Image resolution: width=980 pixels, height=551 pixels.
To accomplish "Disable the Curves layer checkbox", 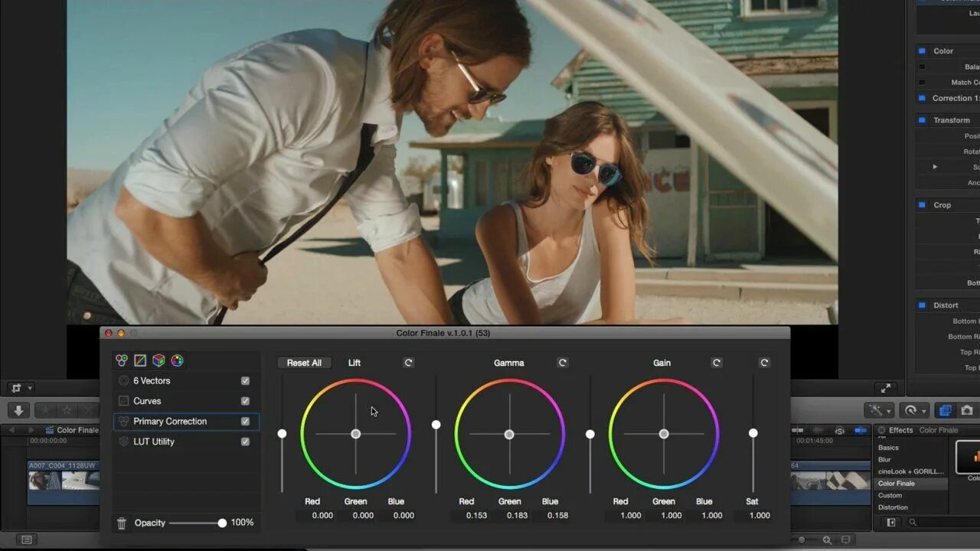I will click(x=245, y=400).
